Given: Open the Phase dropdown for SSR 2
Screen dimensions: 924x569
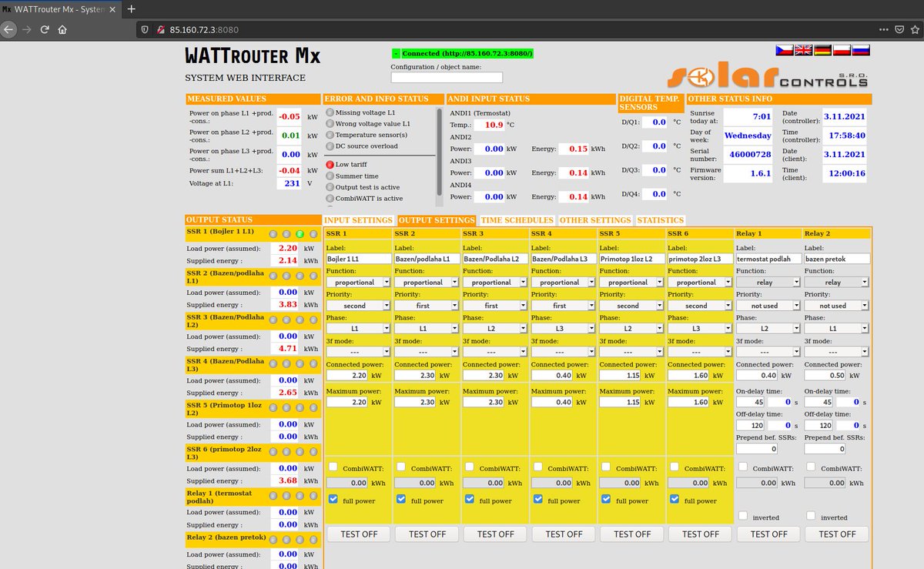Looking at the screenshot, I should pyautogui.click(x=427, y=328).
